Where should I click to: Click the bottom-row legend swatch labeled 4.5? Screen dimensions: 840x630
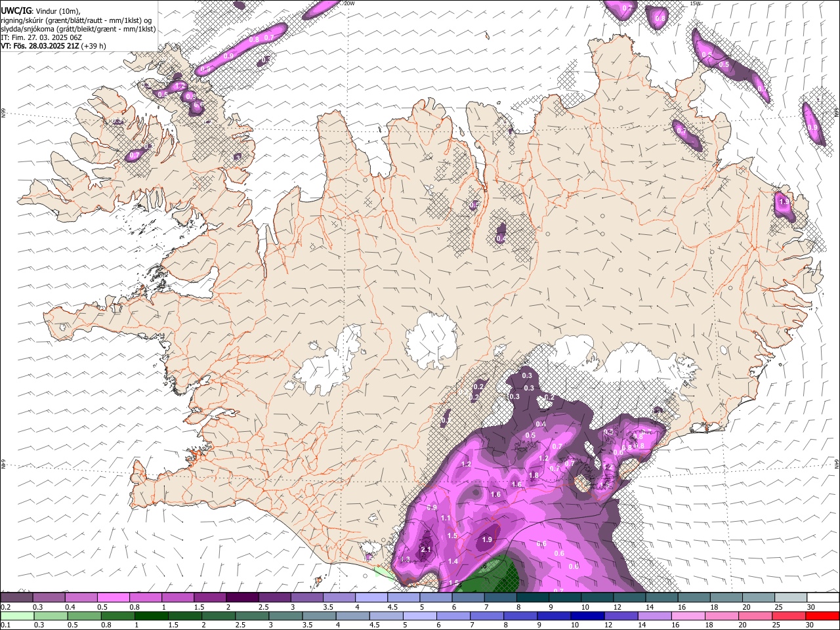387,616
